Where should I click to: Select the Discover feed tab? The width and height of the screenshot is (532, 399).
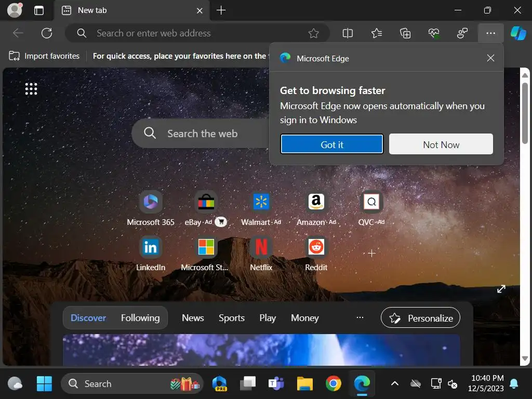[x=88, y=318]
